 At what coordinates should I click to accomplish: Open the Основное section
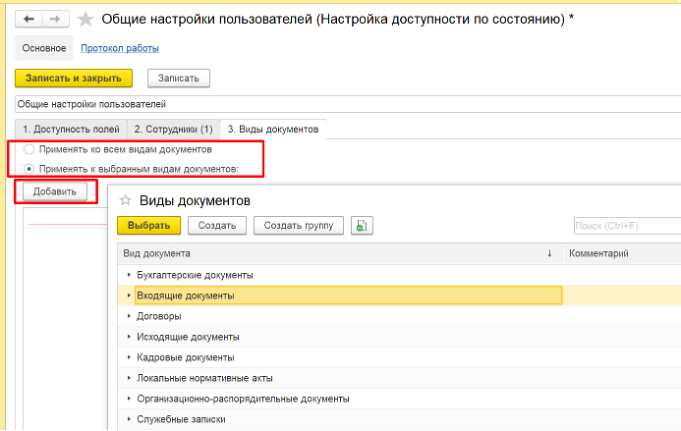point(44,48)
